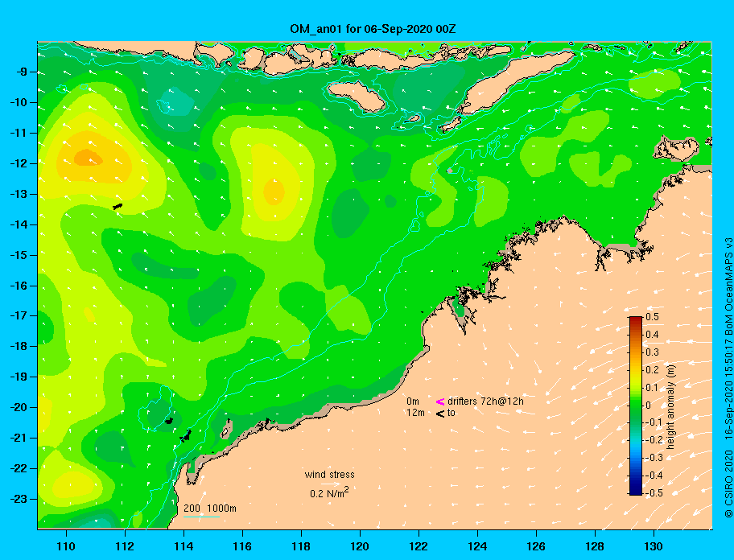Screen dimensions: 734x560
Task: Click the -12 latitude axis label
Action: [19, 163]
